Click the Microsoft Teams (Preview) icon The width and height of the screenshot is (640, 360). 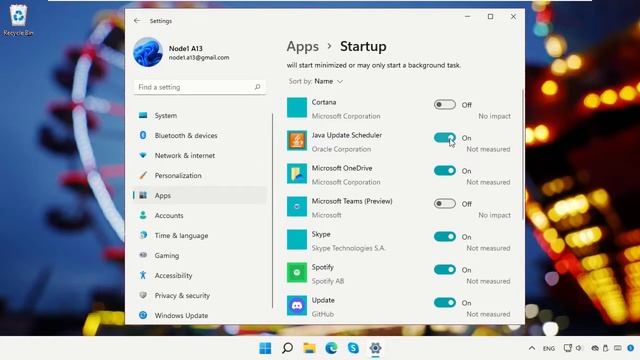point(297,207)
